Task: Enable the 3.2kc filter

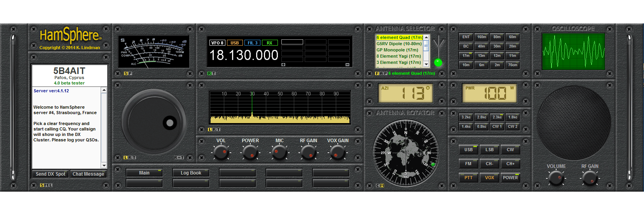Action: pos(466,117)
